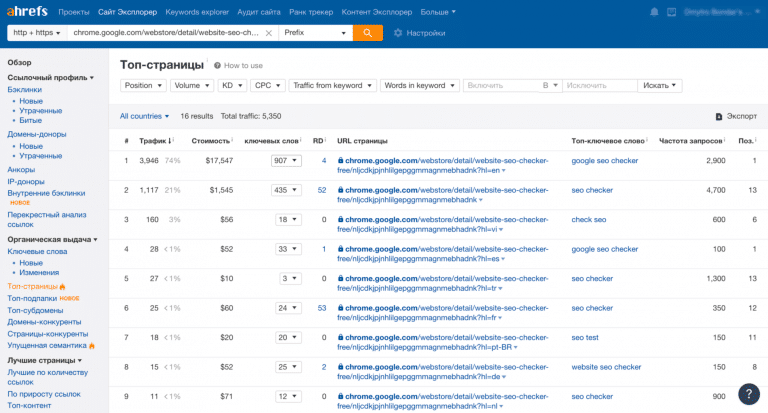Open Перекрестный анализ ссылок in sidebar
The height and width of the screenshot is (413, 768).
[47, 219]
